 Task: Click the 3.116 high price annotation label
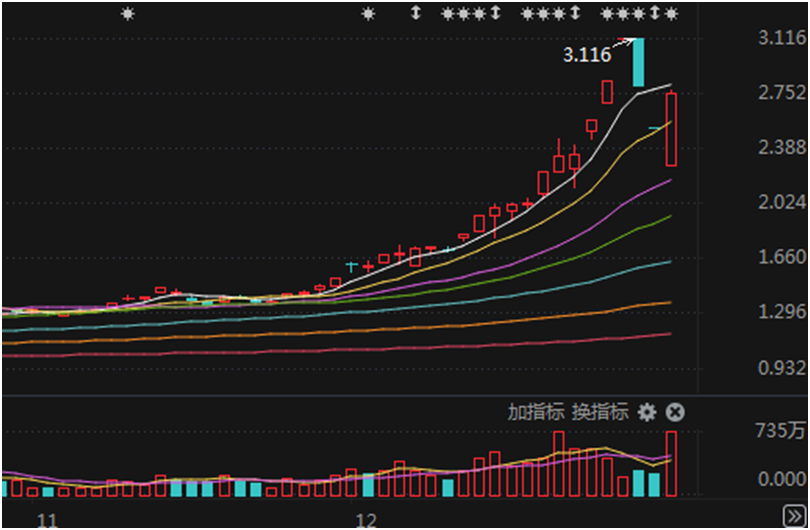[586, 56]
